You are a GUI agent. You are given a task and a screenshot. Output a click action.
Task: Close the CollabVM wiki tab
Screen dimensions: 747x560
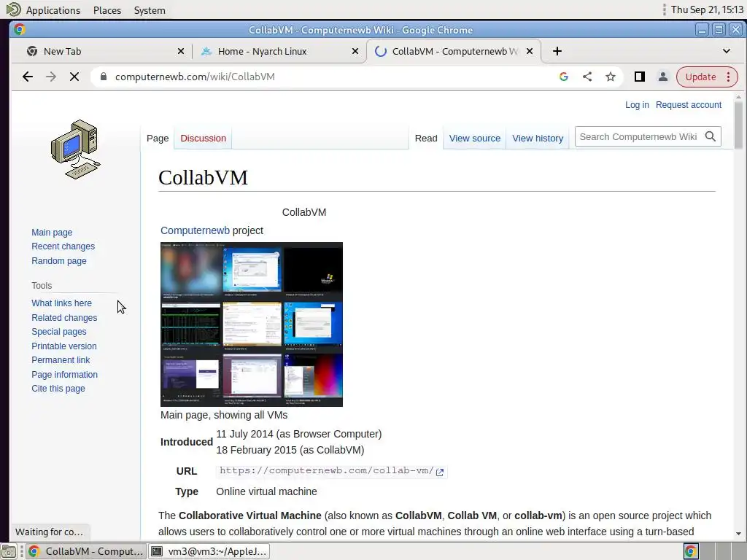(530, 51)
